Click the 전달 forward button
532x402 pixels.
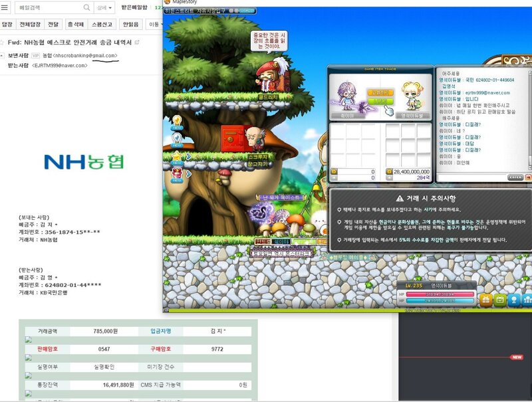53,25
